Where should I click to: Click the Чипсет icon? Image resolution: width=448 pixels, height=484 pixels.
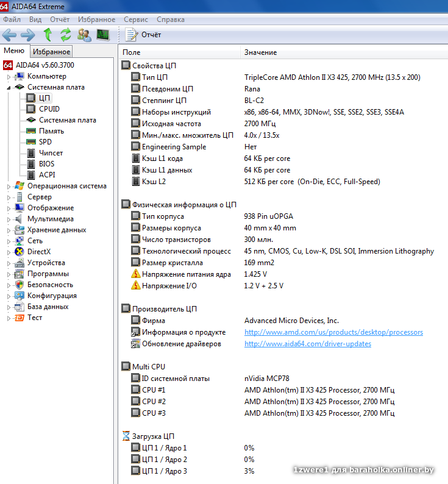point(31,153)
